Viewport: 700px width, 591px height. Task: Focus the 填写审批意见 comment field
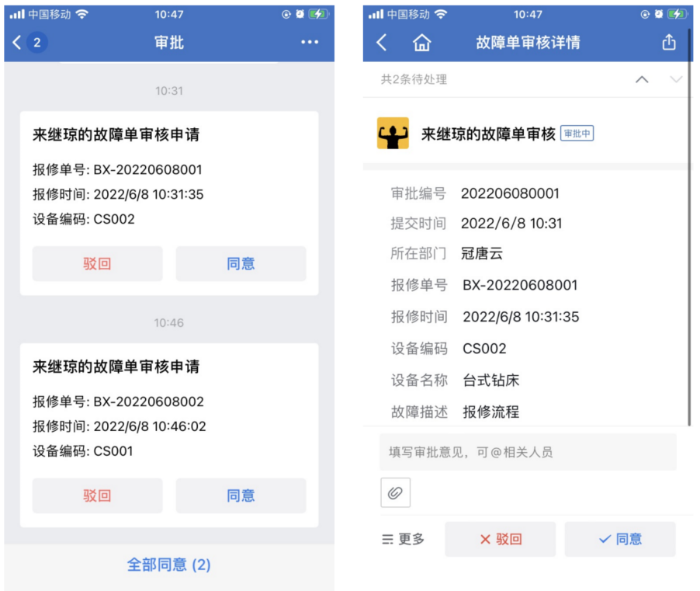coord(528,452)
